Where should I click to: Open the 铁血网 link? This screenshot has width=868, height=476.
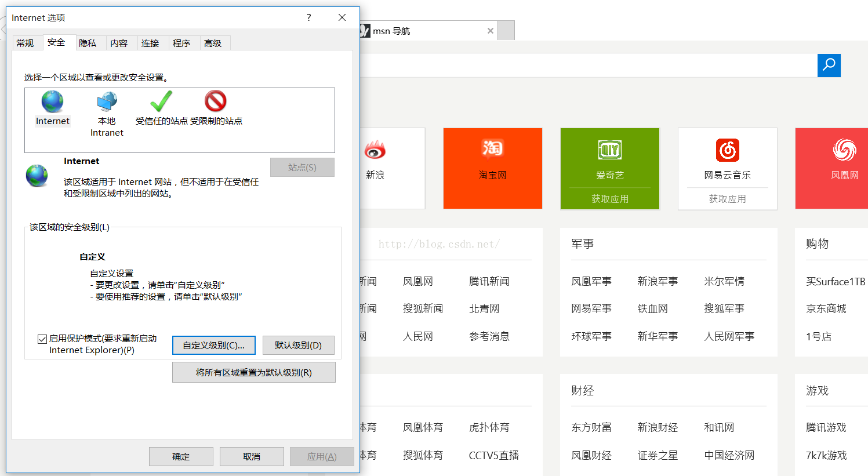tap(653, 308)
